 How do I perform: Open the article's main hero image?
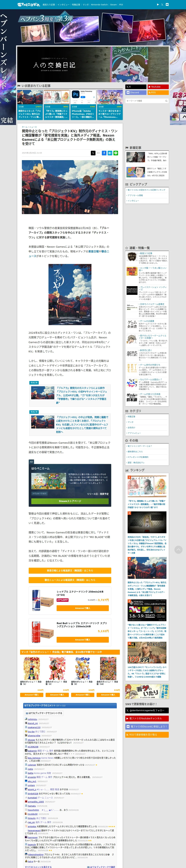(70, 187)
